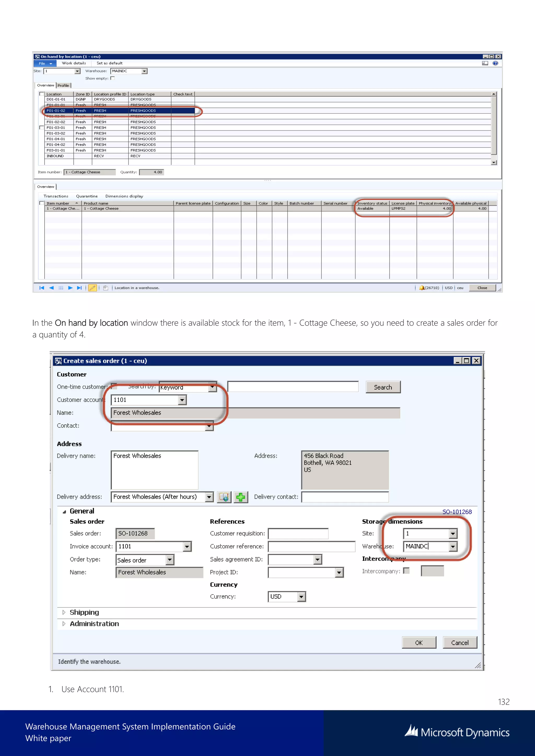The width and height of the screenshot is (535, 756).
Task: Open the Sales agreement ID dropdown
Action: point(318,559)
